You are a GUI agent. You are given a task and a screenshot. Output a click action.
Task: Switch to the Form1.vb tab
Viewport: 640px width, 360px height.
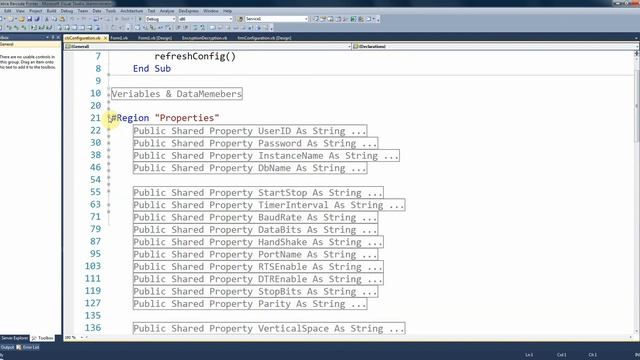click(x=119, y=38)
